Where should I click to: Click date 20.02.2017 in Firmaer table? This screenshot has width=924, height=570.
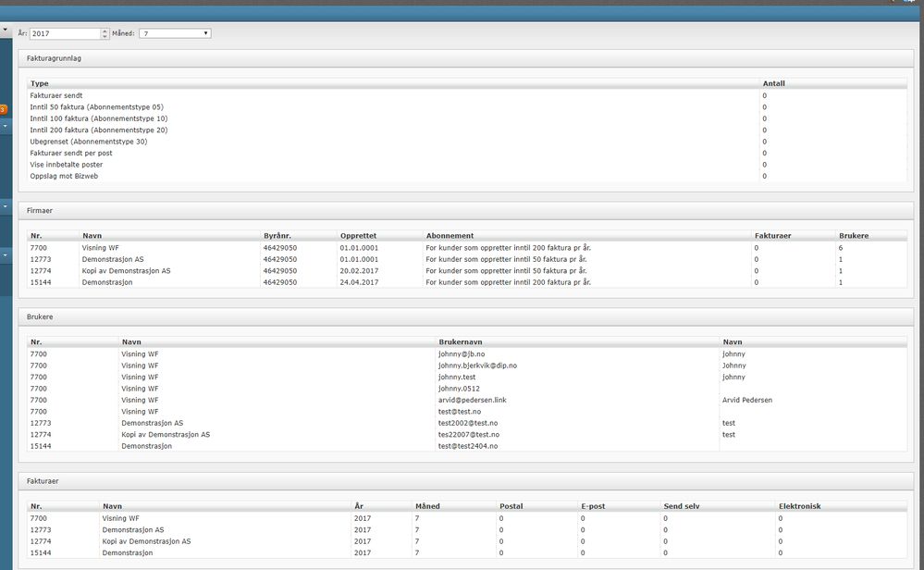tap(359, 270)
